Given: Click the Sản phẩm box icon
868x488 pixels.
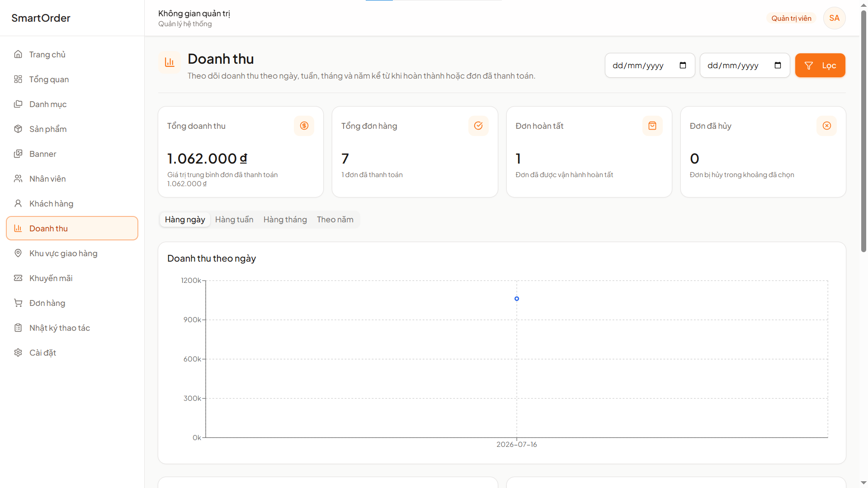Looking at the screenshot, I should [x=18, y=129].
